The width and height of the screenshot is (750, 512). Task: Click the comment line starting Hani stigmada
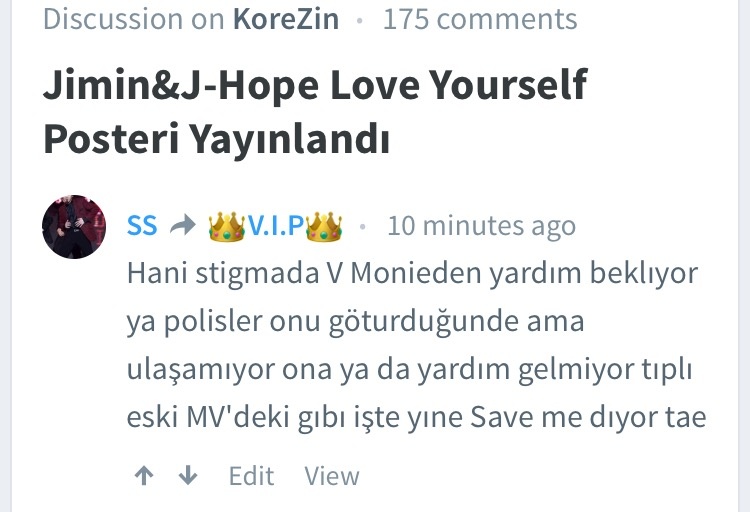(x=412, y=274)
